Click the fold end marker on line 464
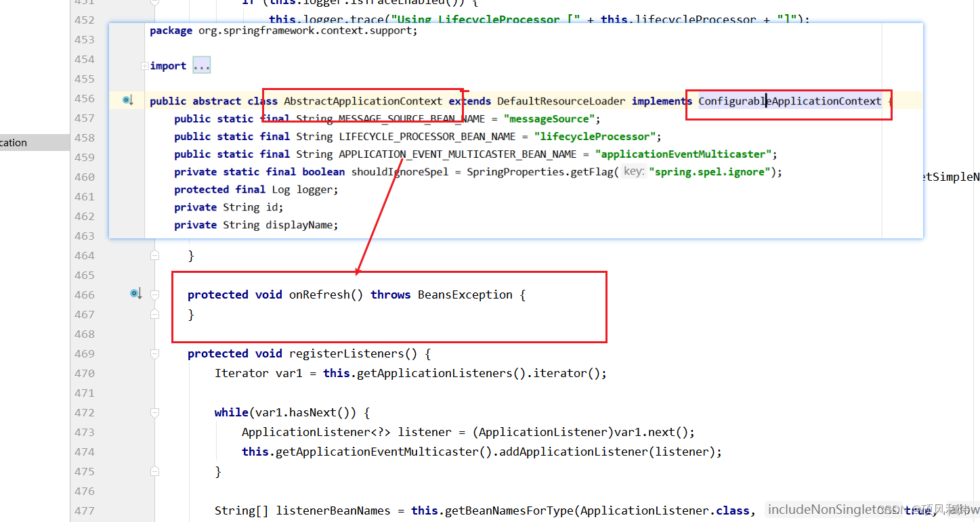The image size is (980, 522). point(155,255)
